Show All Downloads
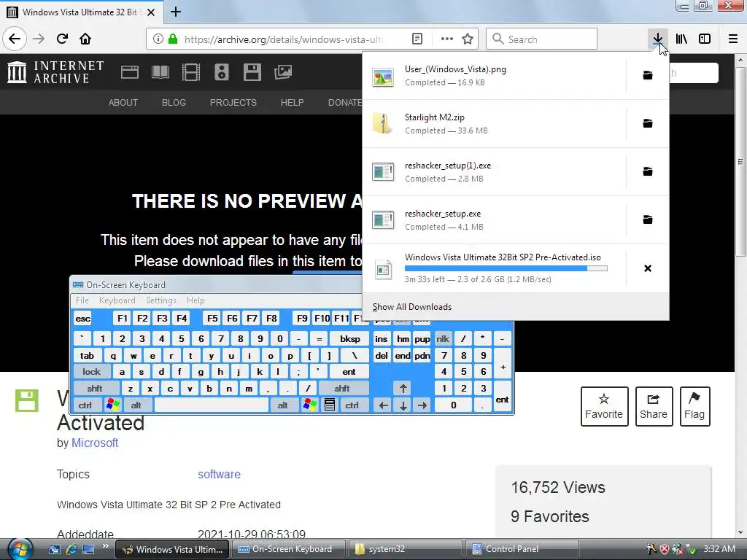 516,307
